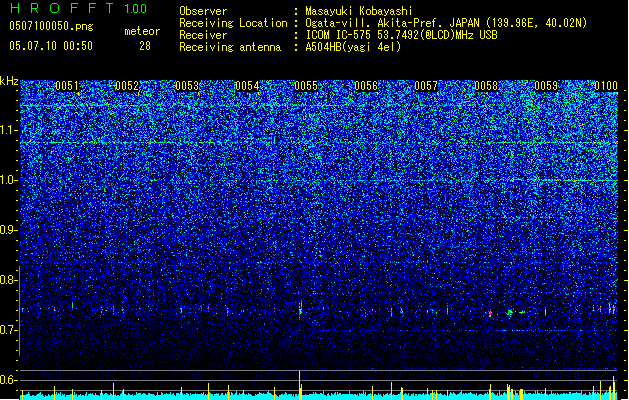Click the date stamp 05.07.10 00:50
The width and height of the screenshot is (629, 400).
(x=51, y=46)
